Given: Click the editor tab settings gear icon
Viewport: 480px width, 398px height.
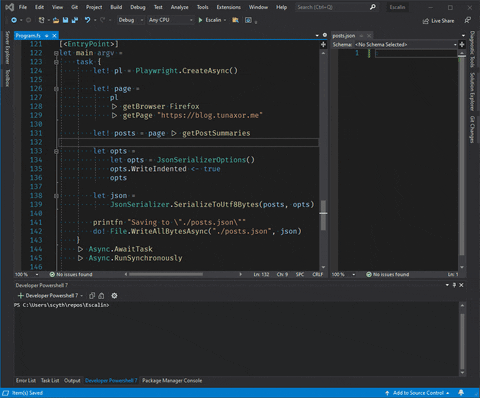Looking at the screenshot, I should click(x=325, y=35).
